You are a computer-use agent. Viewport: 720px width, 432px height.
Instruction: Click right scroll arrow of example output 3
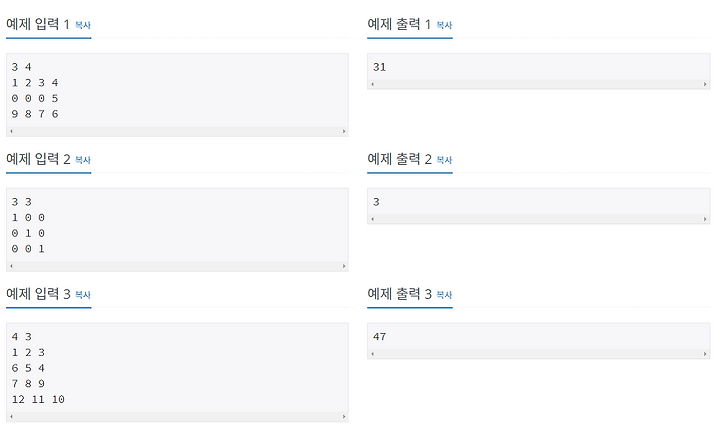[x=705, y=354]
